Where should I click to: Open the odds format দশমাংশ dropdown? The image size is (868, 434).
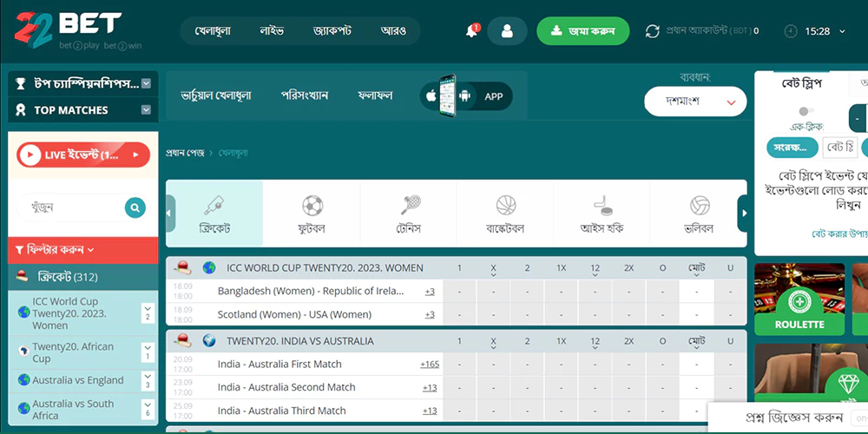tap(695, 102)
